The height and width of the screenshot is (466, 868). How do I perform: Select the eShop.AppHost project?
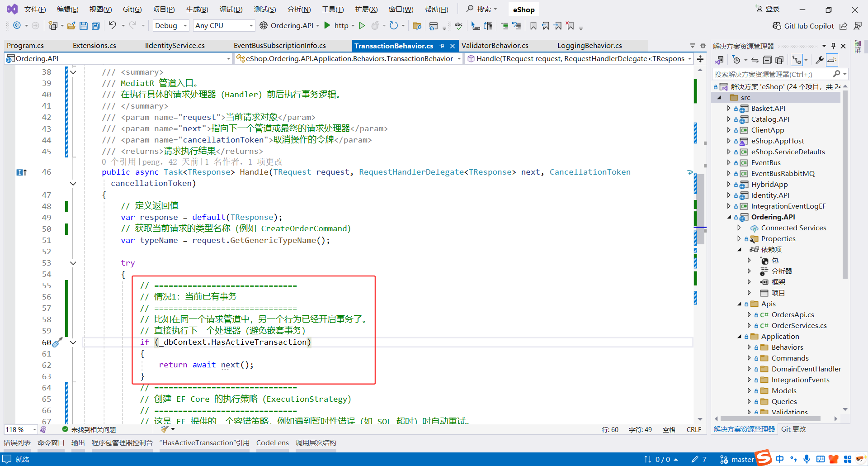tap(778, 141)
